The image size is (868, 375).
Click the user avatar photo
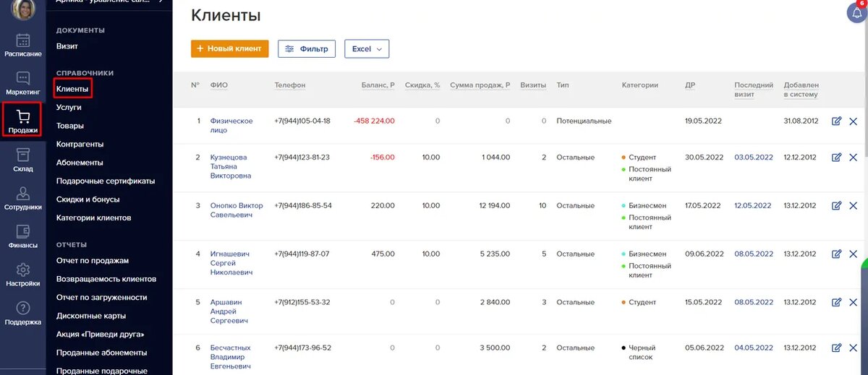coord(22,9)
